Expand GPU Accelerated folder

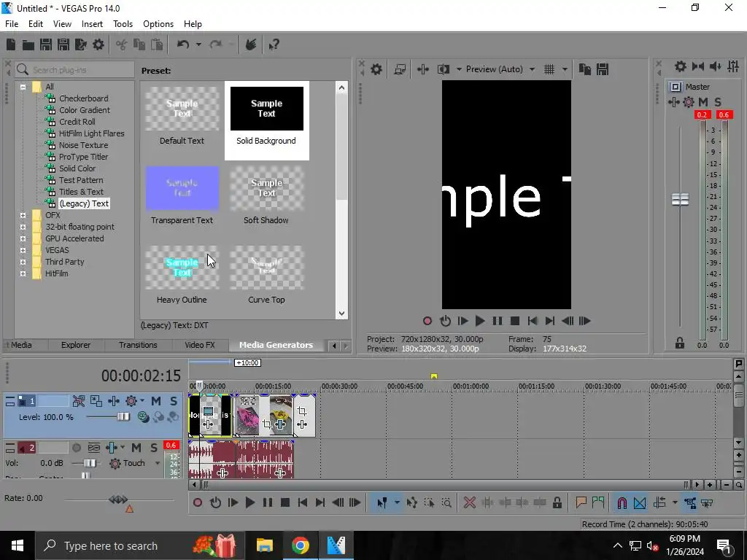coord(23,238)
